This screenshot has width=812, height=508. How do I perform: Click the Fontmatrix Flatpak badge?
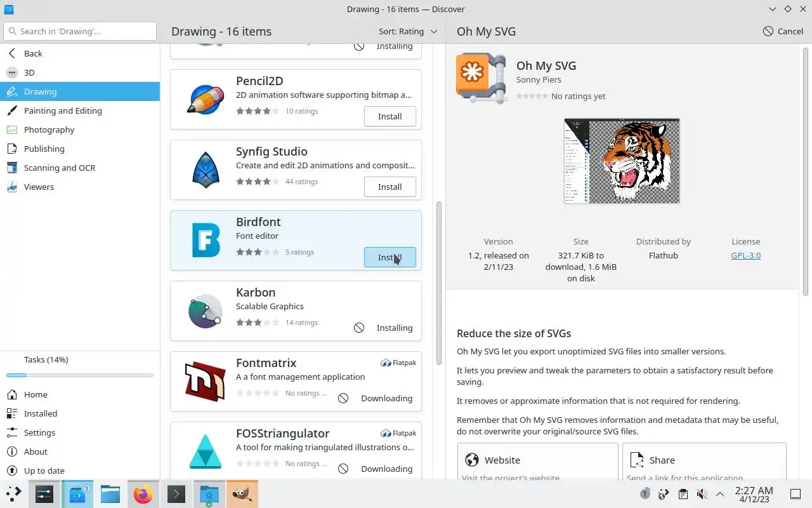(398, 363)
